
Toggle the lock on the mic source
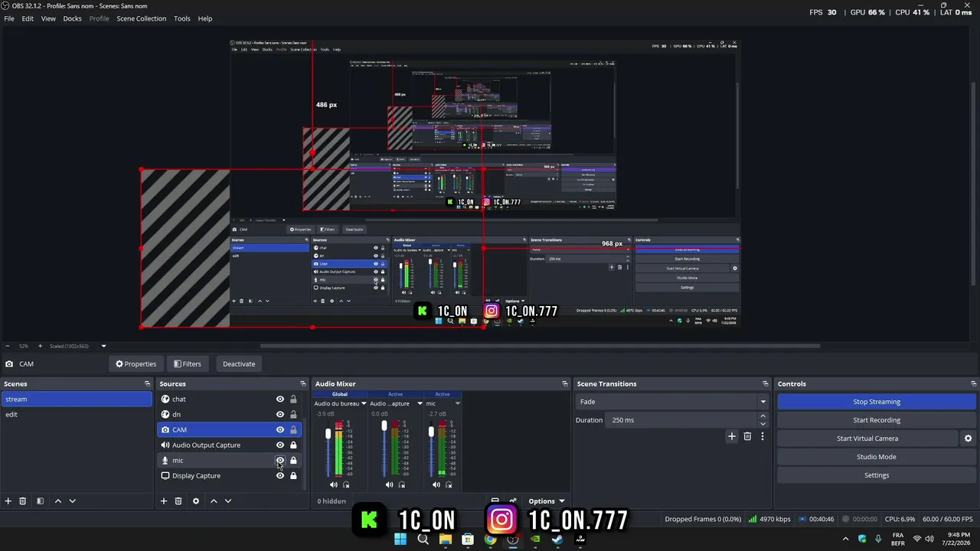coord(293,460)
